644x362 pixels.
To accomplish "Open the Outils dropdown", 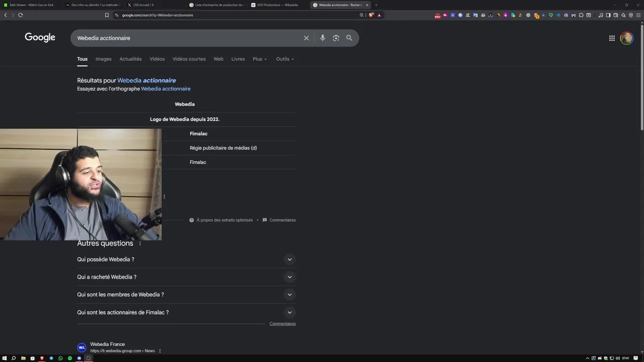I will (285, 59).
